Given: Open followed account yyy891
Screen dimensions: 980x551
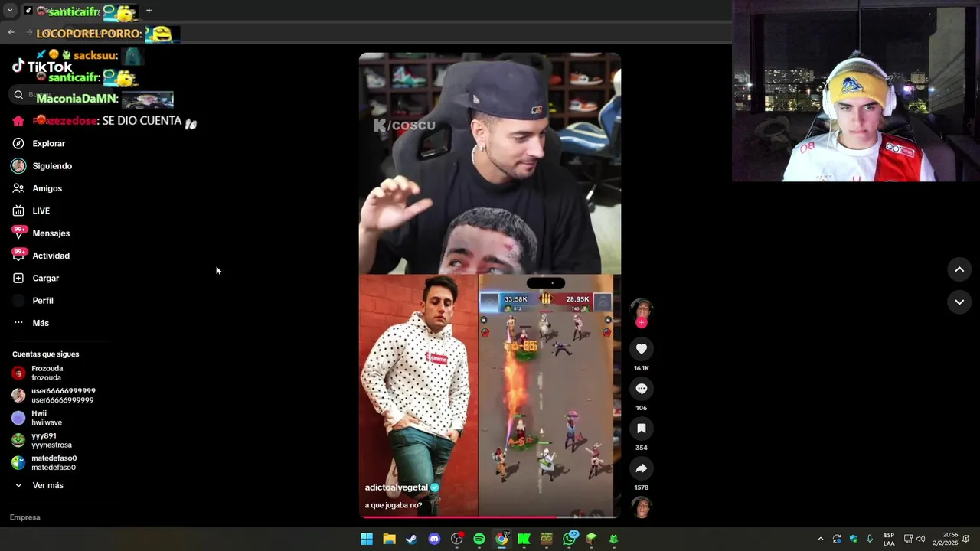Looking at the screenshot, I should pyautogui.click(x=51, y=440).
